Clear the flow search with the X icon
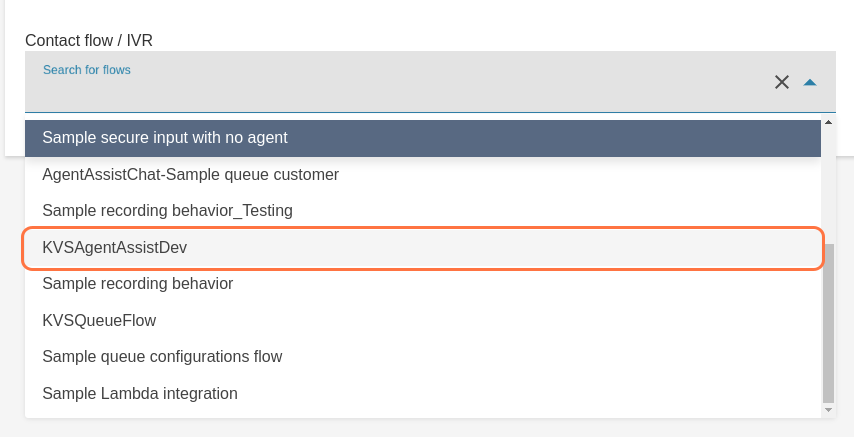 [x=782, y=82]
